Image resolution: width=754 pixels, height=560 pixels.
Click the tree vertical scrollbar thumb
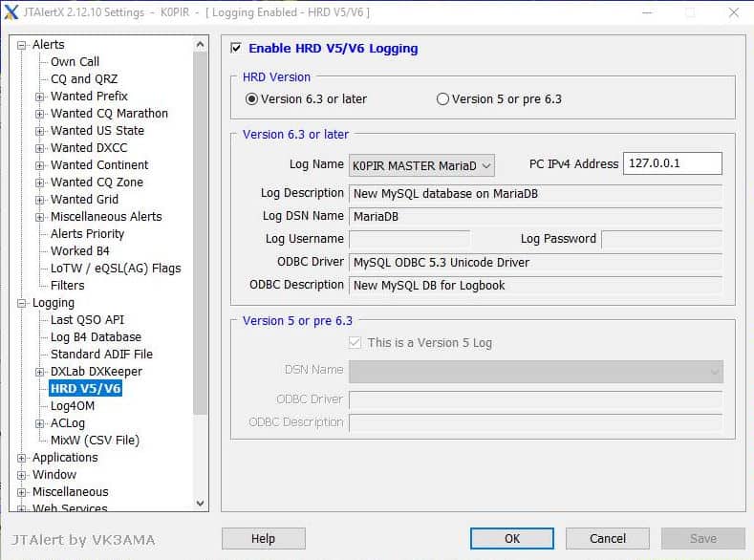coord(200,233)
